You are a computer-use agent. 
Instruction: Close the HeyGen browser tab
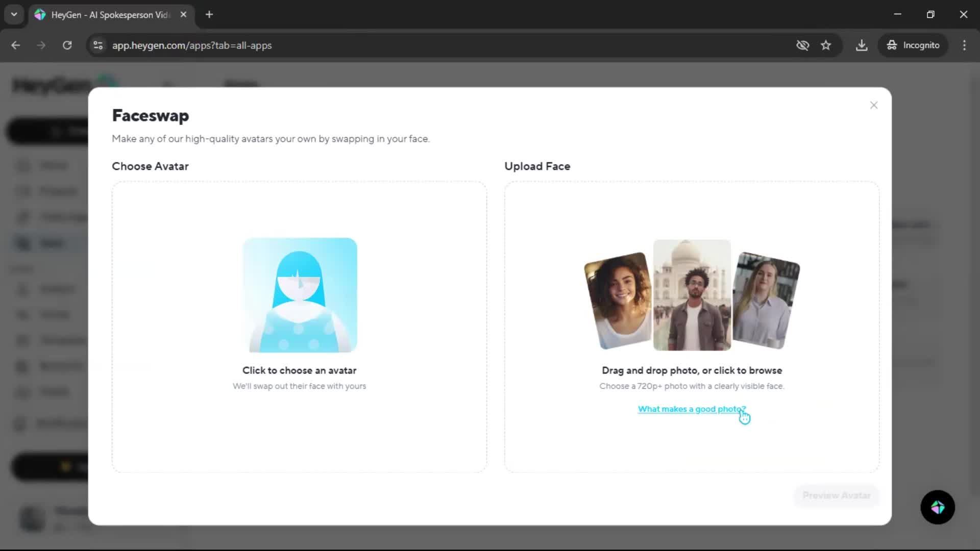(183, 14)
